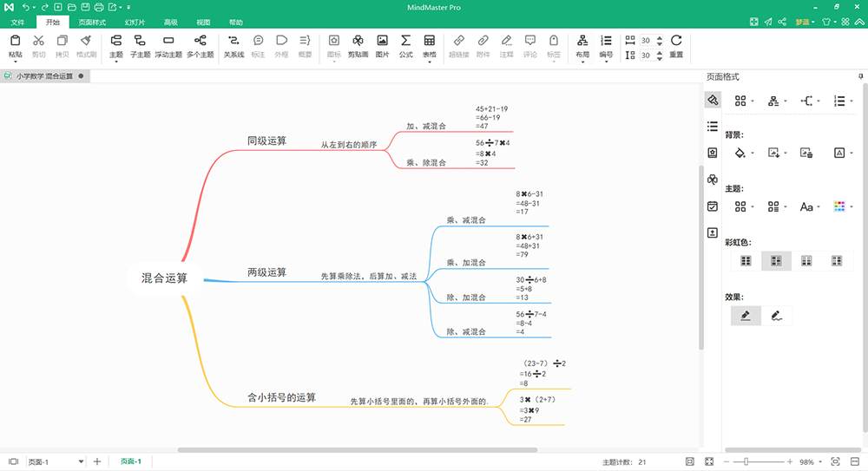Open the 文件 menu
Image resolution: width=868 pixels, height=471 pixels.
pos(17,23)
